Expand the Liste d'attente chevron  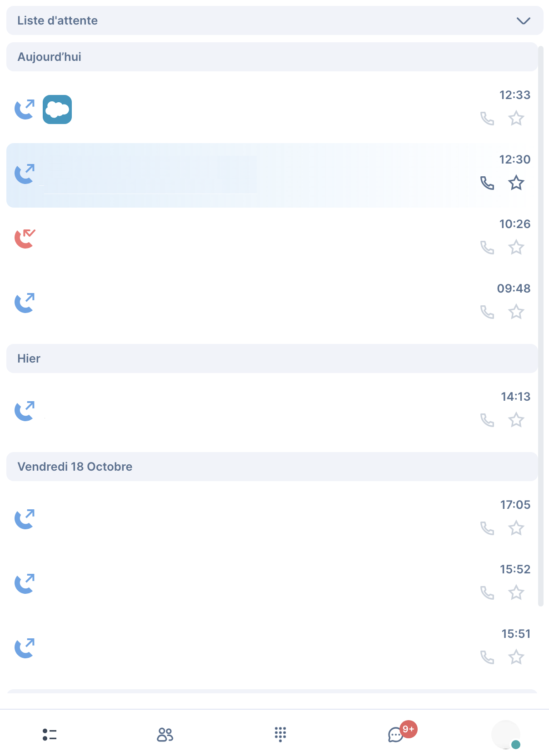tap(524, 21)
